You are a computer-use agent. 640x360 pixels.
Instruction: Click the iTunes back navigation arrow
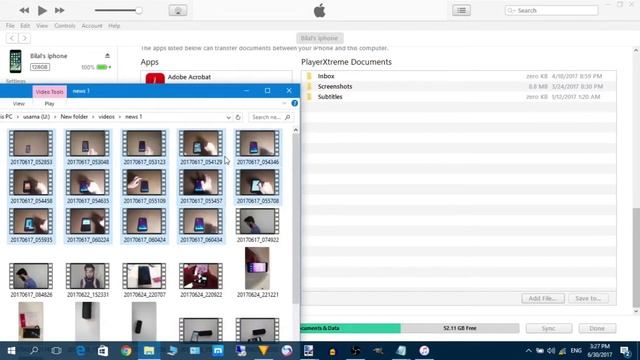pyautogui.click(x=12, y=38)
